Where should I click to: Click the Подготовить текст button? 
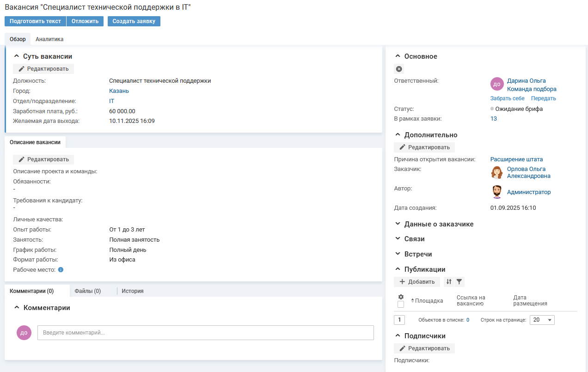click(35, 21)
